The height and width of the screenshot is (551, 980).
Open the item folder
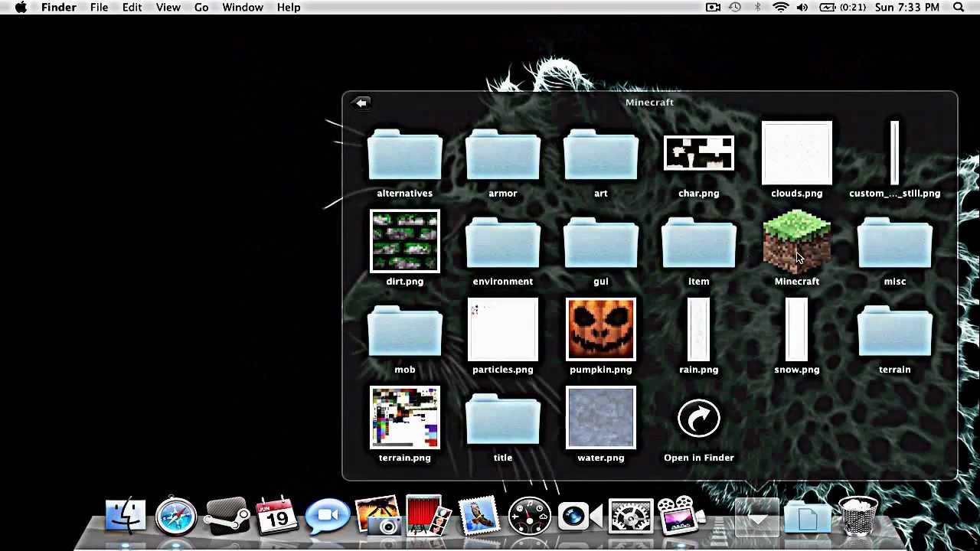coord(698,243)
